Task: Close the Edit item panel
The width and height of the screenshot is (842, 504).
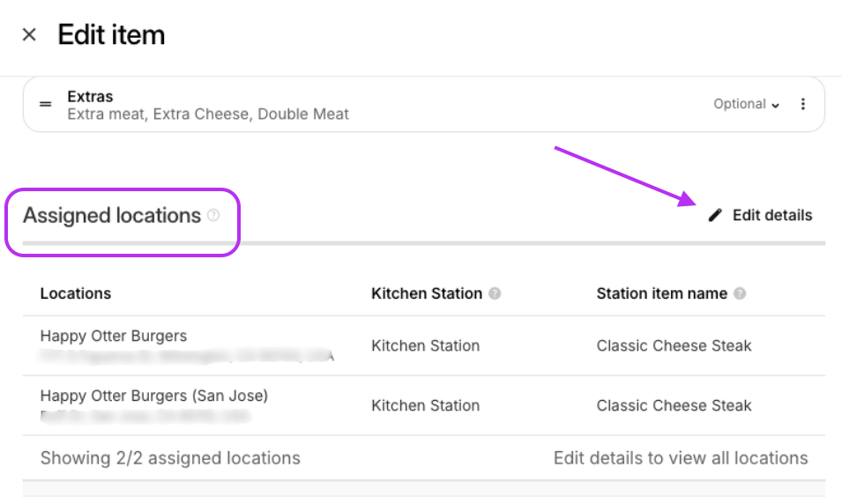Action: coord(29,34)
